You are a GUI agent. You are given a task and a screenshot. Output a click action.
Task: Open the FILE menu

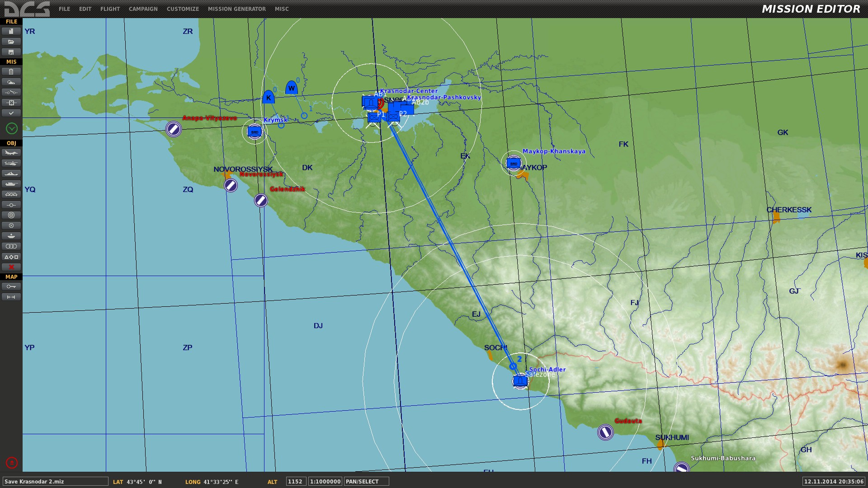64,9
